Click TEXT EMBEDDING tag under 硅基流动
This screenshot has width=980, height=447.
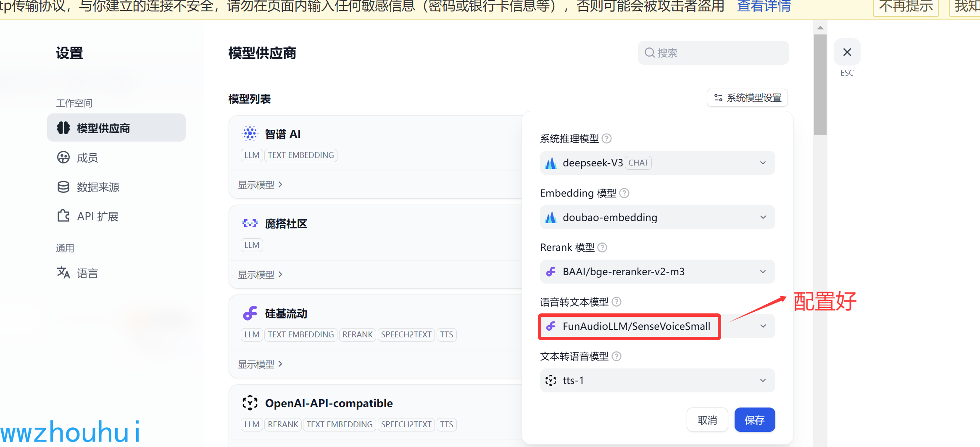click(x=301, y=334)
